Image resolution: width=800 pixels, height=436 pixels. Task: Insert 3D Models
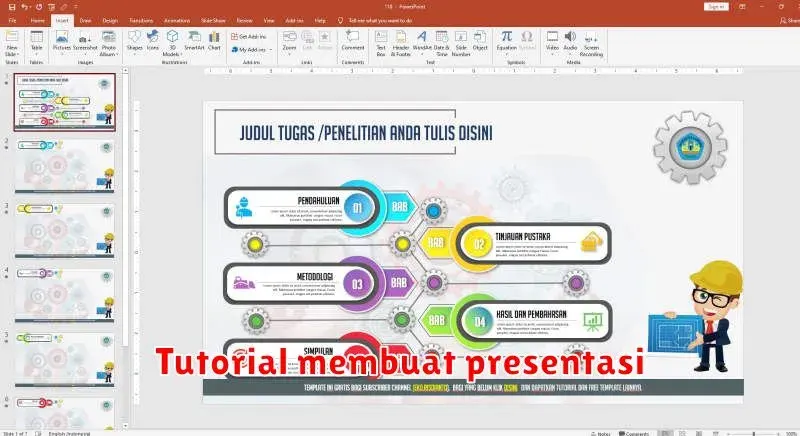[172, 43]
